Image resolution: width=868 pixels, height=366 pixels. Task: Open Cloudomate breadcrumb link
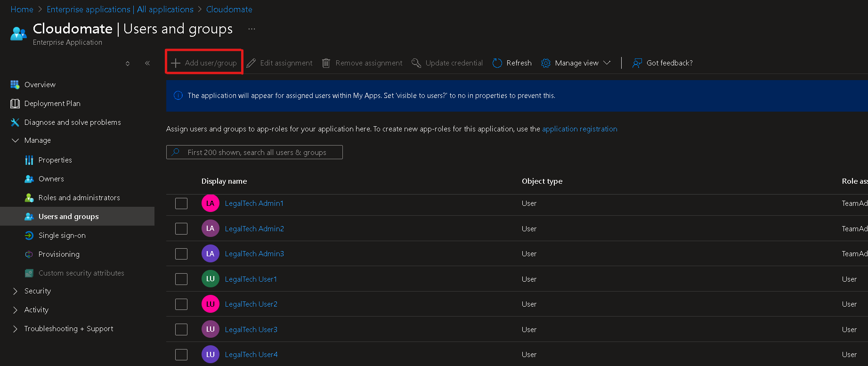coord(229,9)
